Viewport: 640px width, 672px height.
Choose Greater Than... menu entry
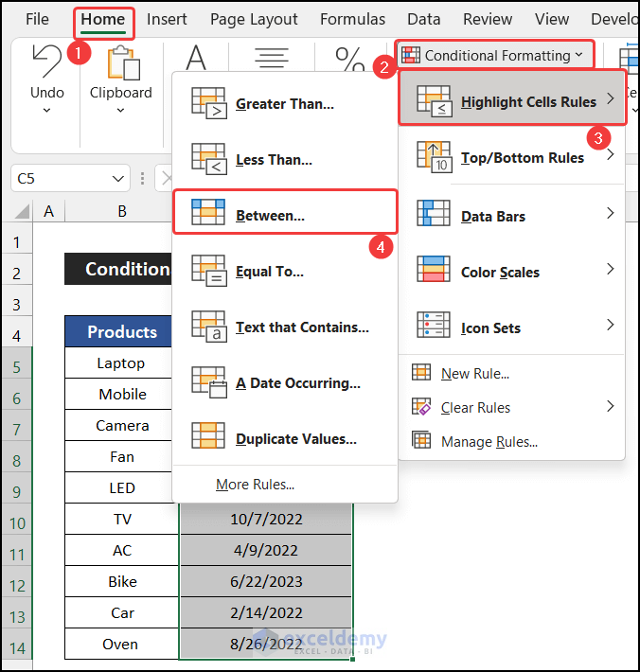coord(285,104)
